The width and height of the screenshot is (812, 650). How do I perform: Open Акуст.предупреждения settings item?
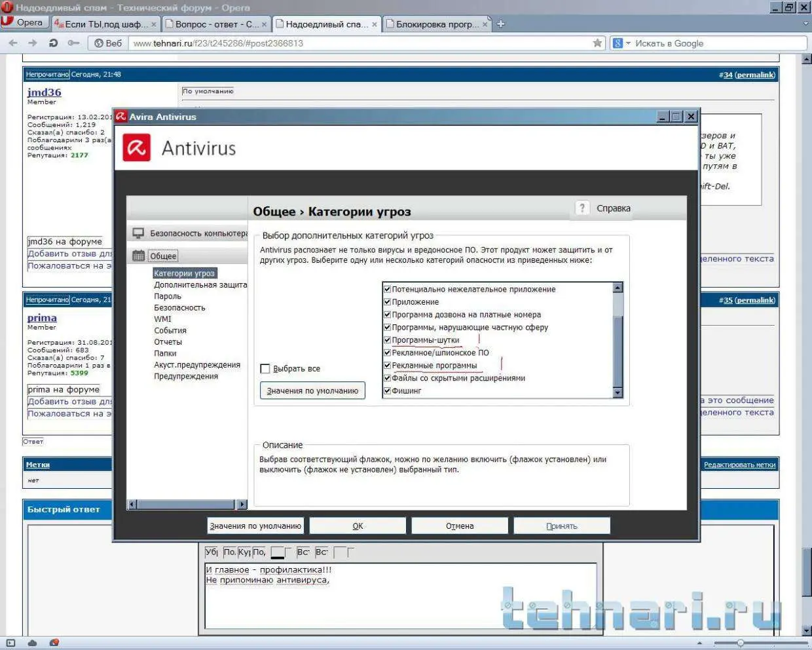pos(197,365)
